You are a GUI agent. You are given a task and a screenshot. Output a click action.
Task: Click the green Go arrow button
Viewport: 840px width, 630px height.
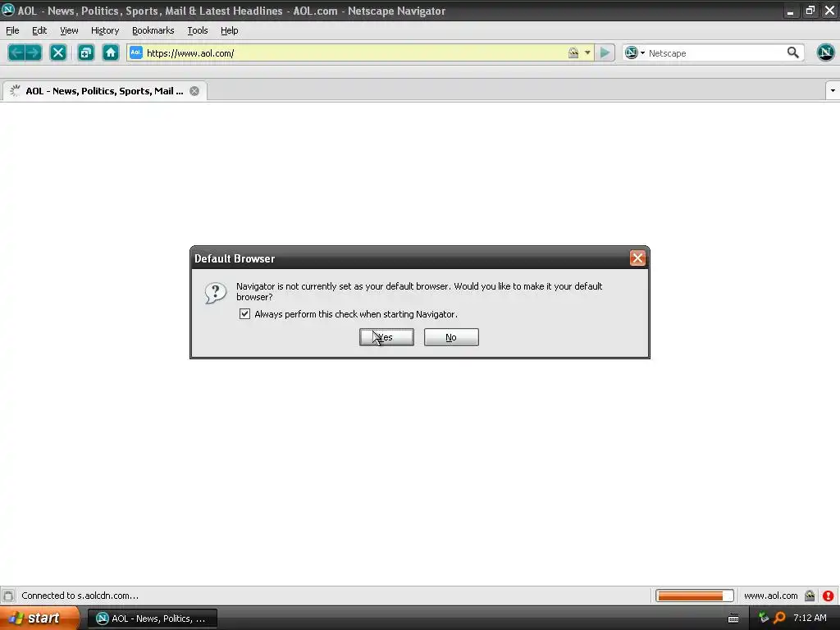[x=605, y=52]
